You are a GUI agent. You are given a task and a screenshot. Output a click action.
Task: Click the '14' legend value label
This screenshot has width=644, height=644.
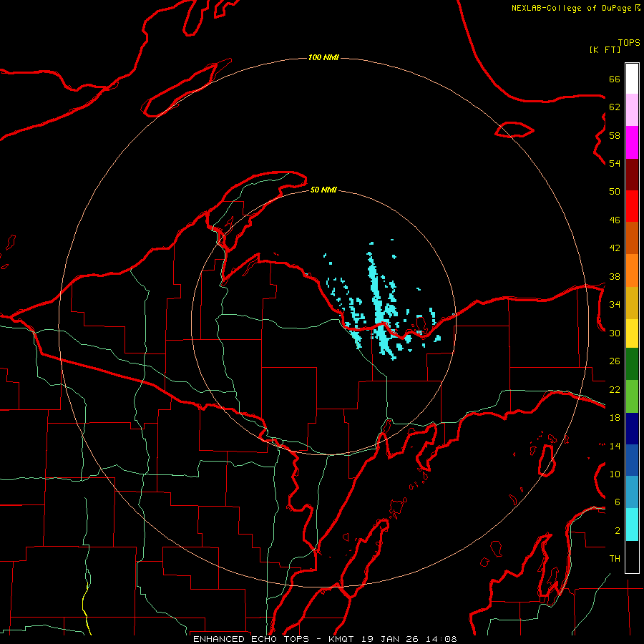tap(615, 446)
